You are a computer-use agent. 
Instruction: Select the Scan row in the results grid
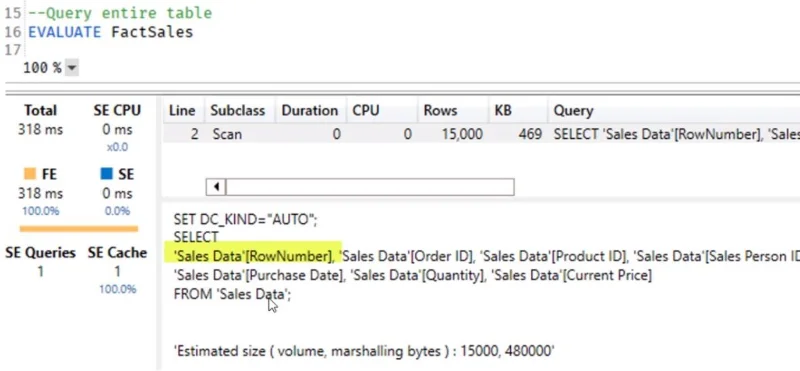(x=481, y=134)
